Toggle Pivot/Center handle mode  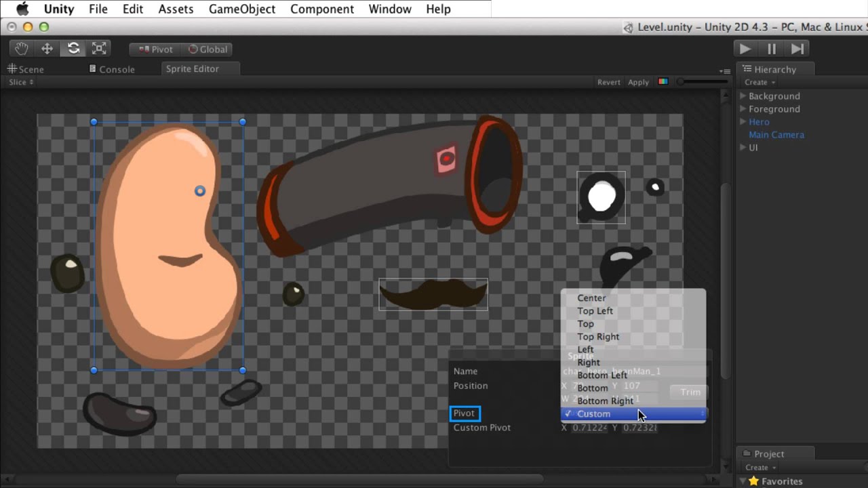(x=155, y=49)
